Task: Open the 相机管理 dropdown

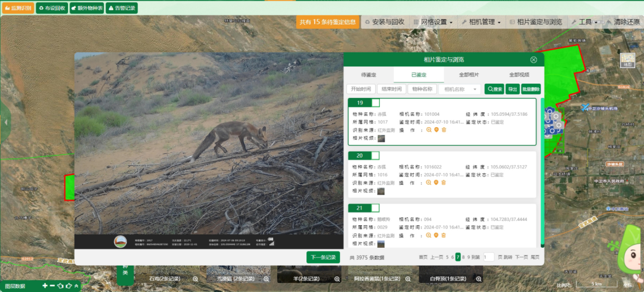Action: tap(482, 22)
